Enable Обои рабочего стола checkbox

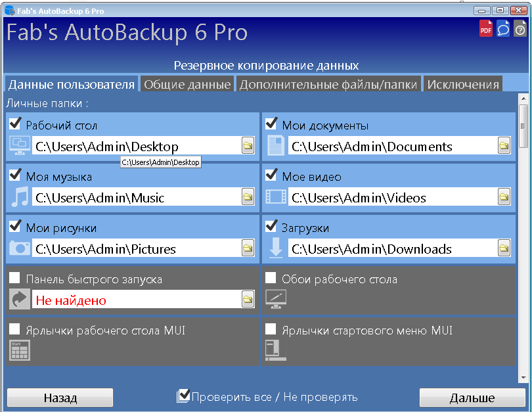[271, 277]
